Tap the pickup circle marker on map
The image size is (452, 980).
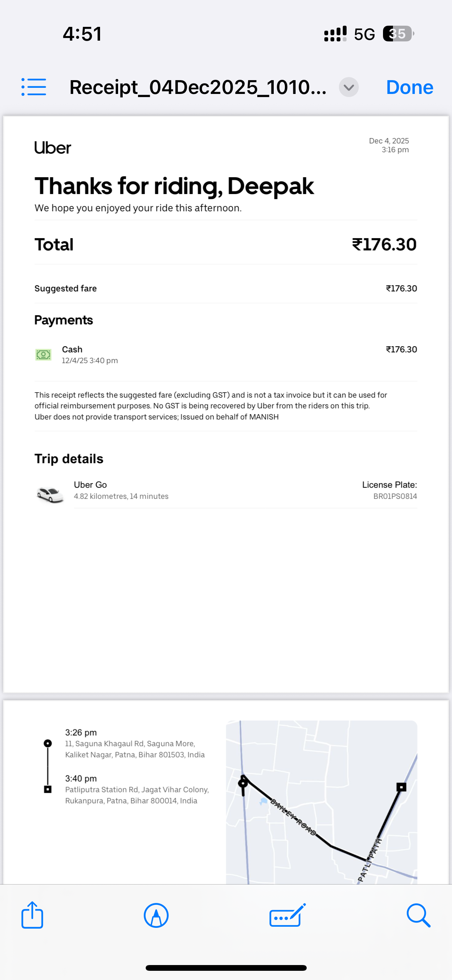pos(243,783)
